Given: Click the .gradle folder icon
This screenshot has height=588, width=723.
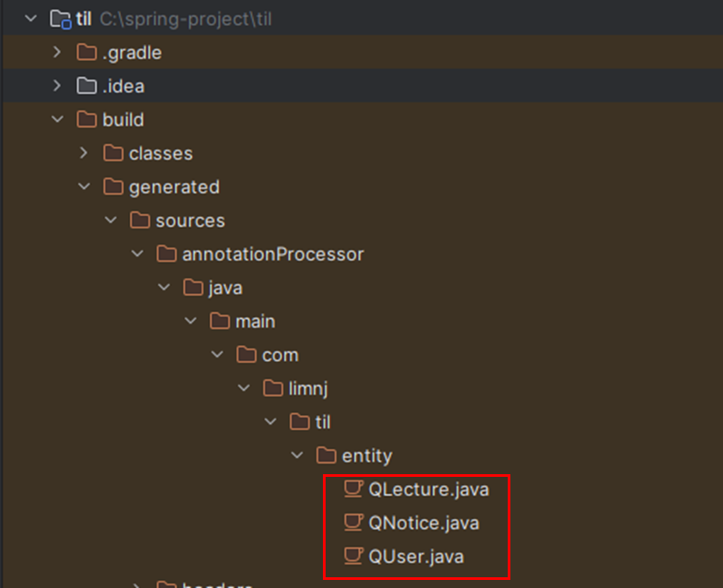Looking at the screenshot, I should 87,52.
